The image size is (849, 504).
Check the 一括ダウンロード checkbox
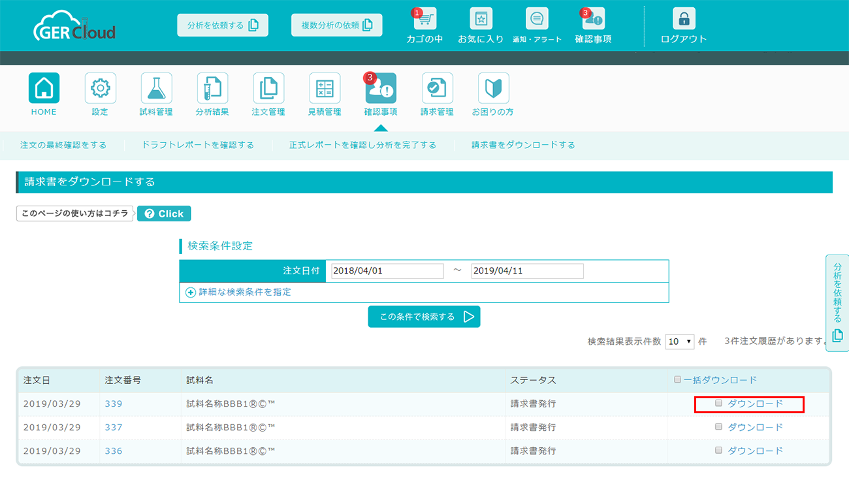click(677, 379)
